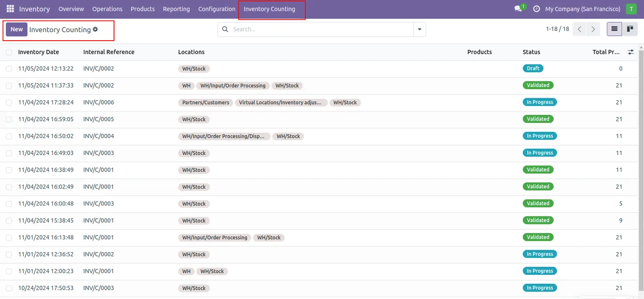Switch to list view
Screen dimensions: 644x299
614,29
